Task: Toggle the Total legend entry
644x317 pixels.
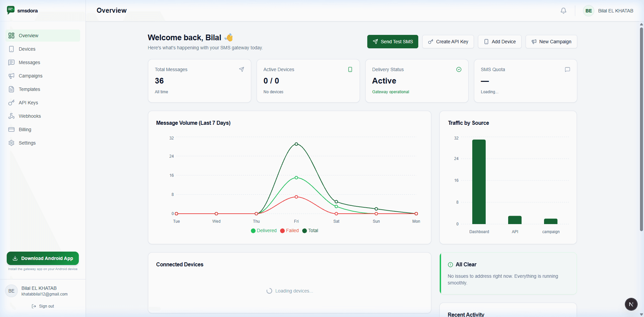Action: (310, 231)
